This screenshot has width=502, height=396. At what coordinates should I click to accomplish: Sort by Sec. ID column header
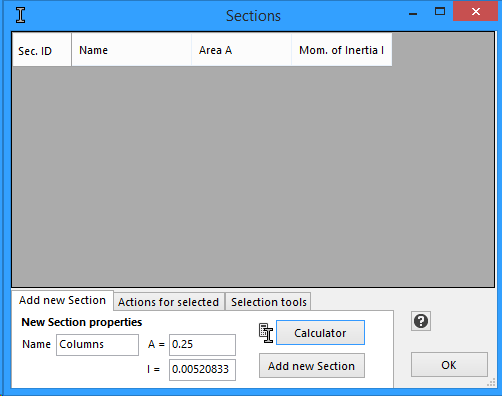[x=42, y=50]
